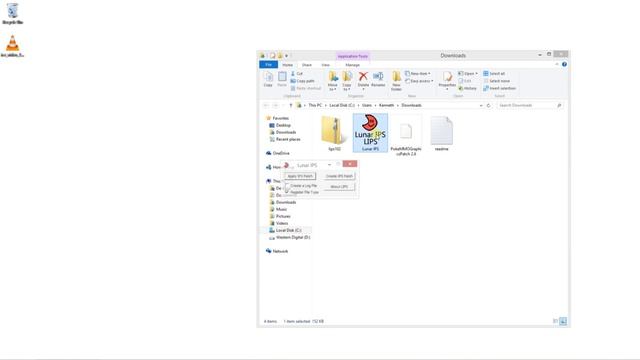The width and height of the screenshot is (640, 360).
Task: Click the Search Downloads field
Action: tap(530, 105)
